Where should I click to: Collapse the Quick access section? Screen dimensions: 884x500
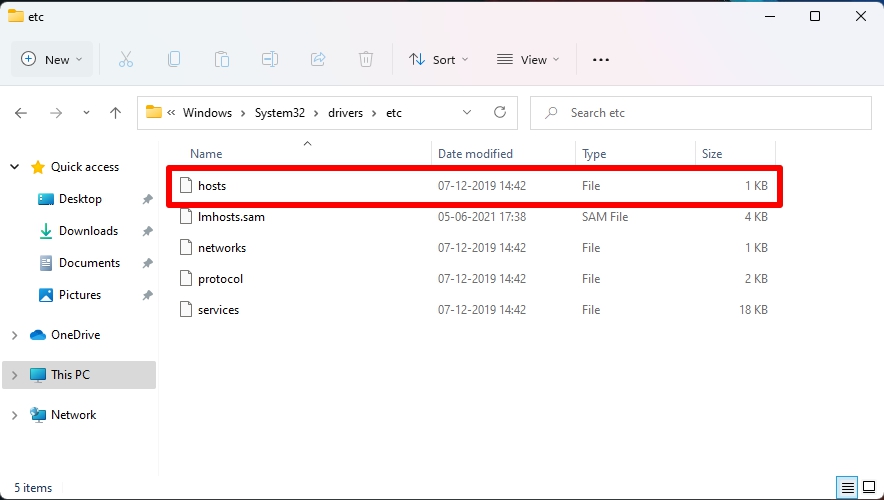(15, 167)
